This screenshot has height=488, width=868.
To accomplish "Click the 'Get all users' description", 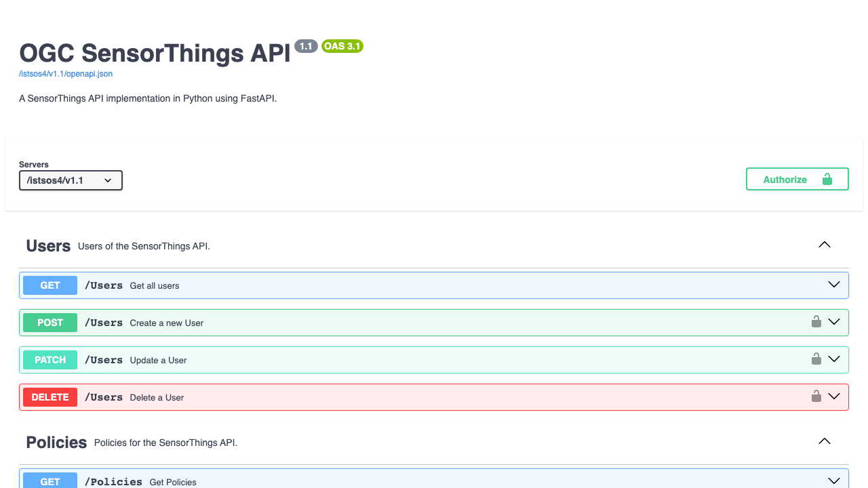I will pyautogui.click(x=155, y=286).
